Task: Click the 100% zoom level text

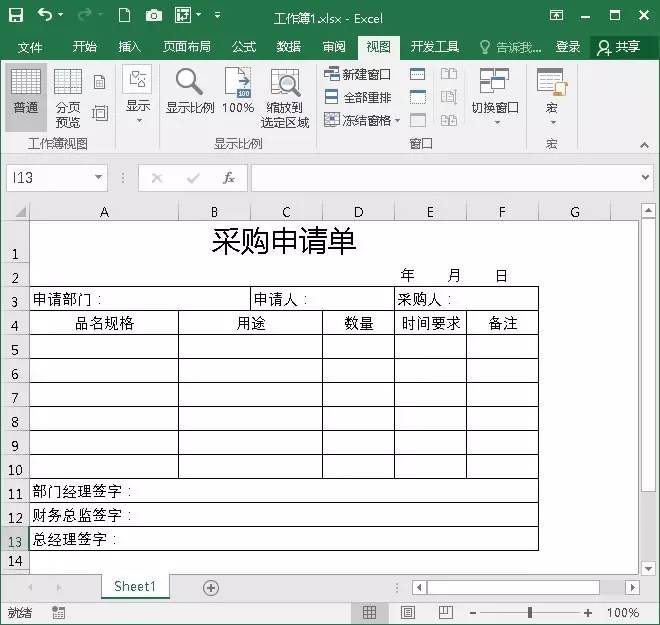Action: point(623,612)
